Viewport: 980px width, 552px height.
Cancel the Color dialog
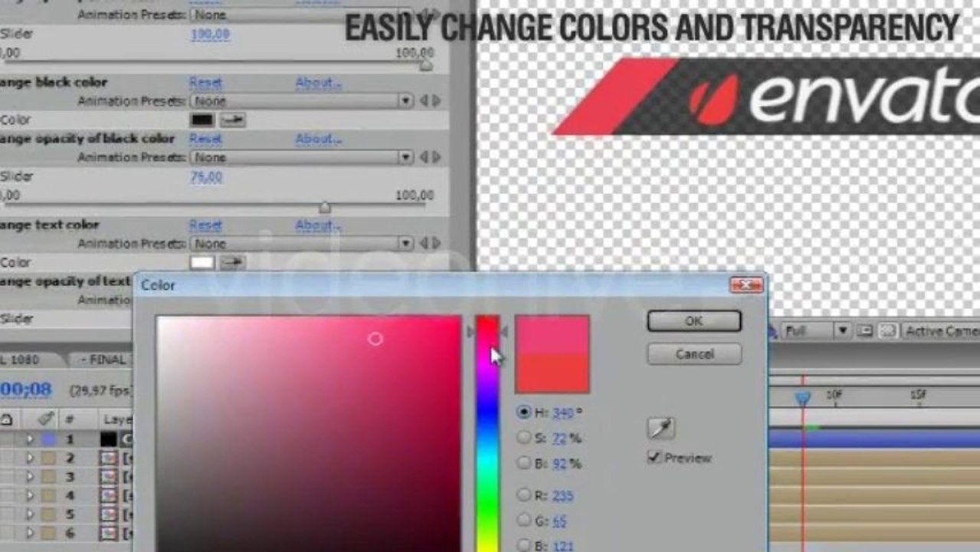[694, 354]
